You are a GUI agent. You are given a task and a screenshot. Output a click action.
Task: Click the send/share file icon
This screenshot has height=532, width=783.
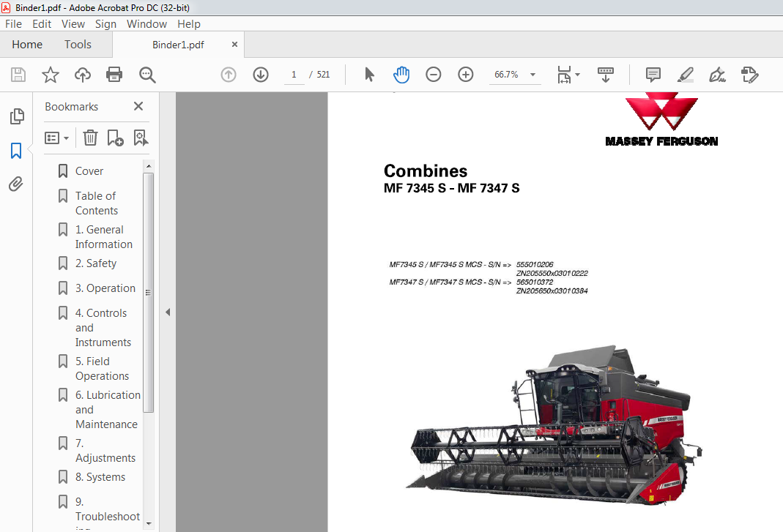[749, 75]
